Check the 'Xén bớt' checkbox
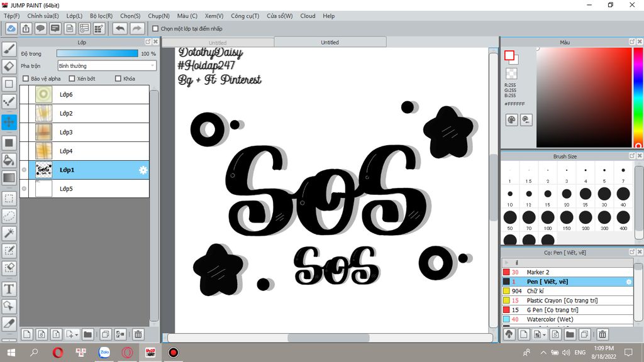 [x=72, y=79]
